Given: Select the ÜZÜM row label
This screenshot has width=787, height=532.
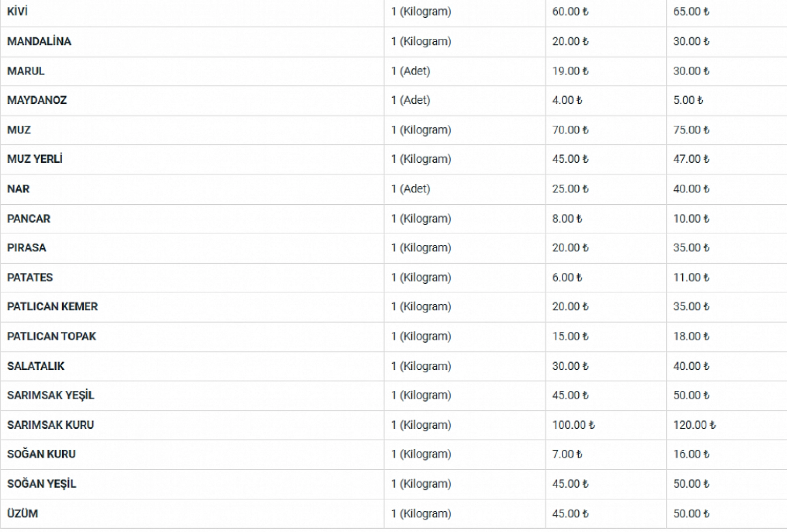Looking at the screenshot, I should (x=22, y=514).
